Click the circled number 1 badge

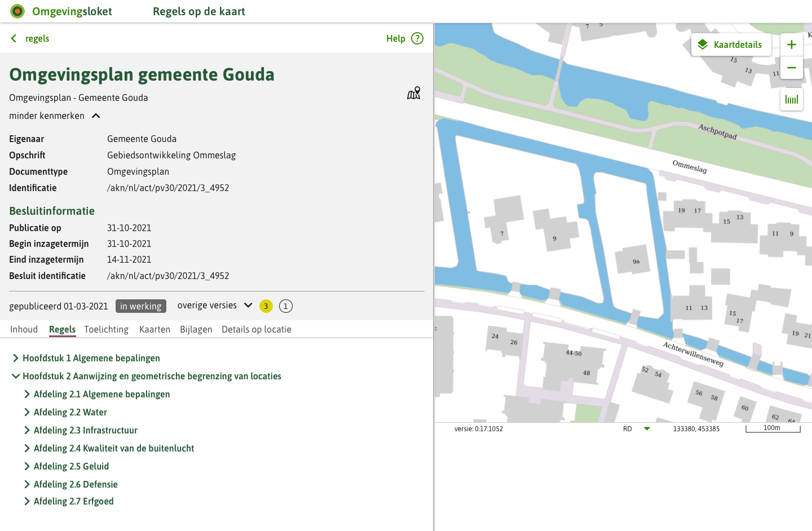tap(286, 306)
